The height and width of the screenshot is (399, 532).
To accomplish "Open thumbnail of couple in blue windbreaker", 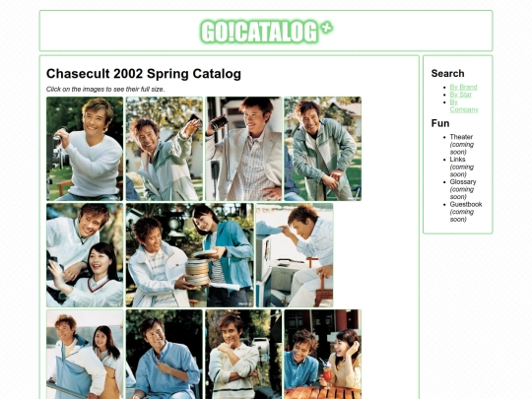I will [85, 355].
